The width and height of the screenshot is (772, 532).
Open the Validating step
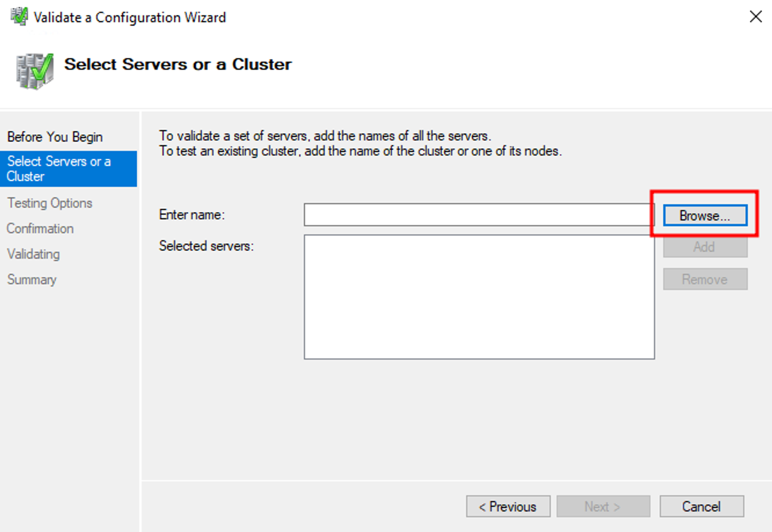pos(34,254)
